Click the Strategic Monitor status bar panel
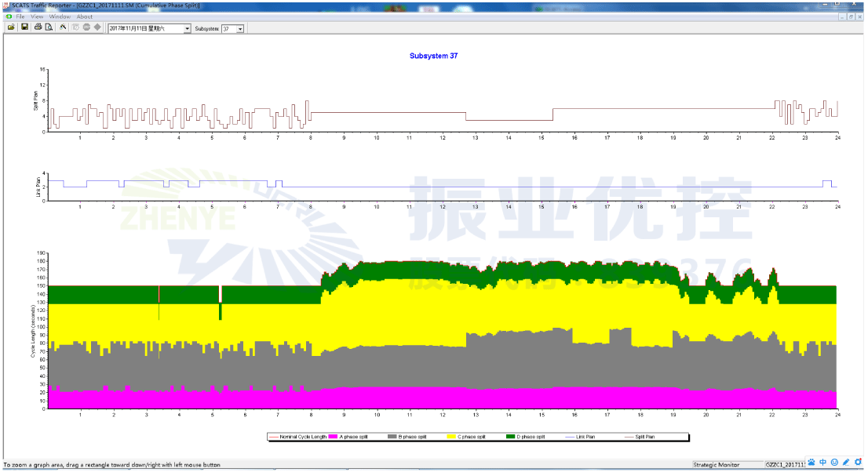This screenshot has width=868, height=472. (x=717, y=464)
